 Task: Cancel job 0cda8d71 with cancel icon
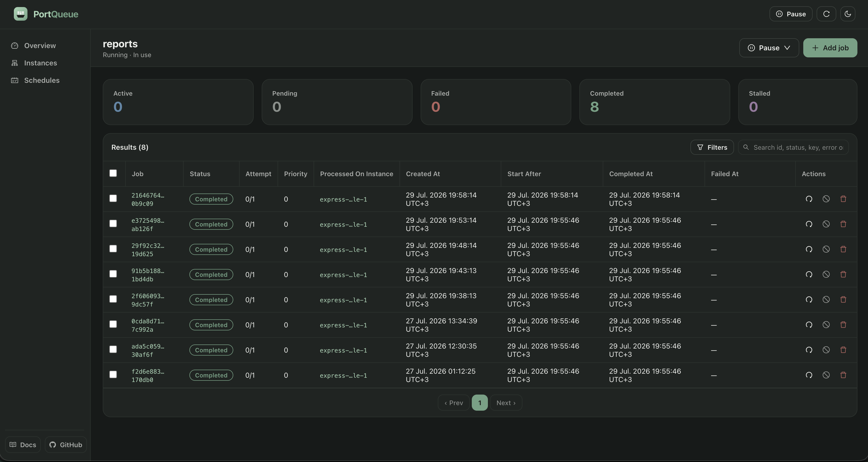click(826, 325)
